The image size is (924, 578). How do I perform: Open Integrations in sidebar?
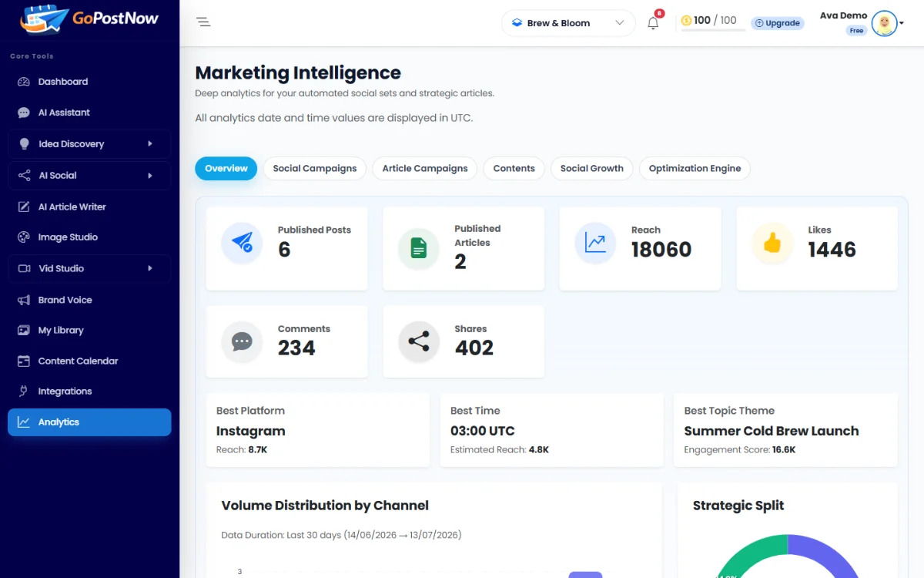click(89, 391)
